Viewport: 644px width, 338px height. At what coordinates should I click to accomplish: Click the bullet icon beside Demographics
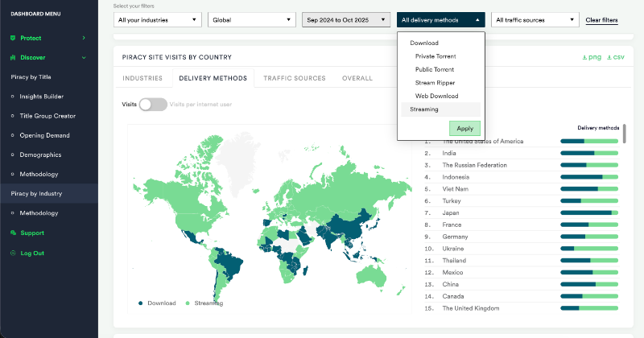(x=13, y=155)
